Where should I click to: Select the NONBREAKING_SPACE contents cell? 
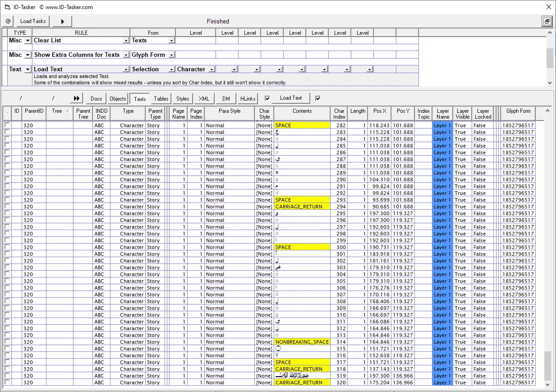tap(302, 342)
